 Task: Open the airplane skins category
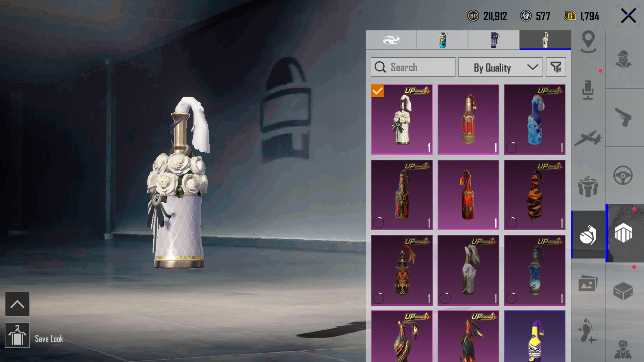[x=588, y=138]
